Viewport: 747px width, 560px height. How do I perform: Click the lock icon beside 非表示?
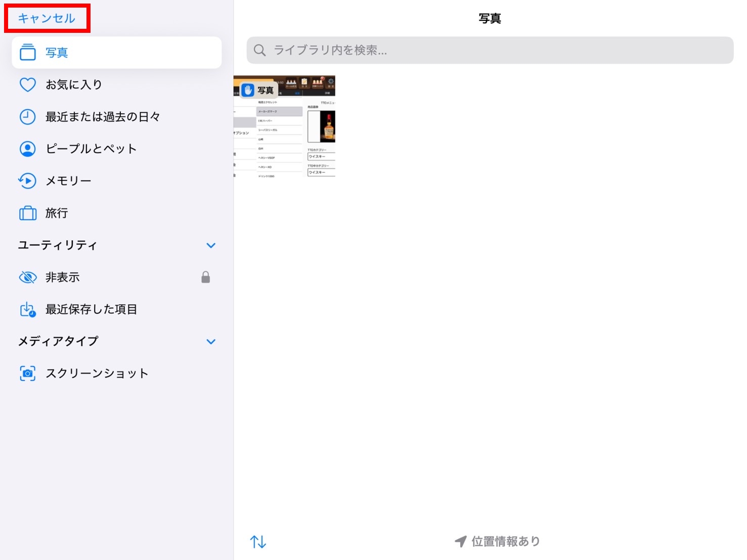(205, 277)
